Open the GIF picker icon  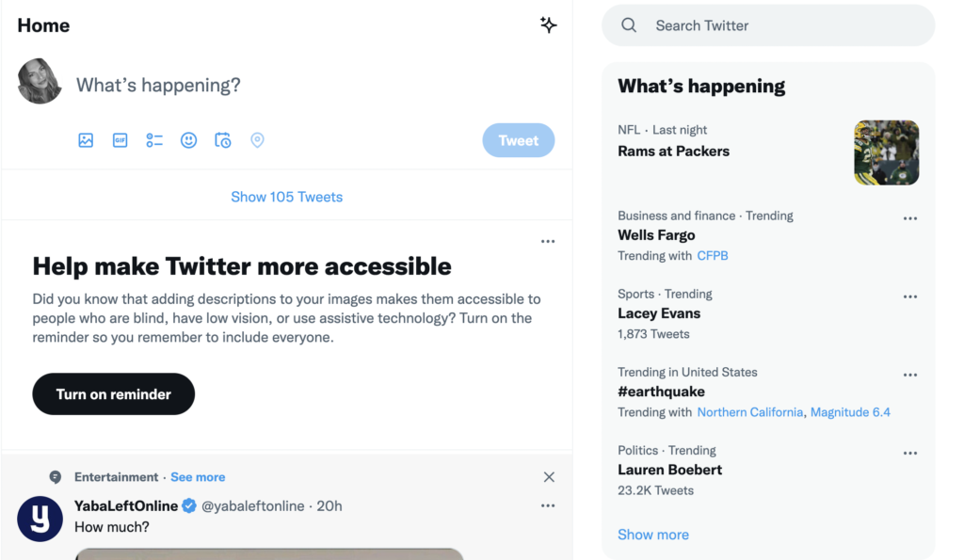click(x=120, y=139)
